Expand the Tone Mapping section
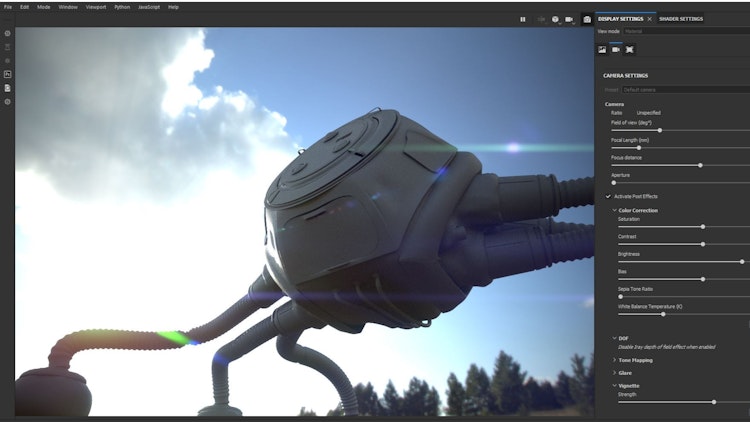Viewport: 750px width, 422px height. 614,359
